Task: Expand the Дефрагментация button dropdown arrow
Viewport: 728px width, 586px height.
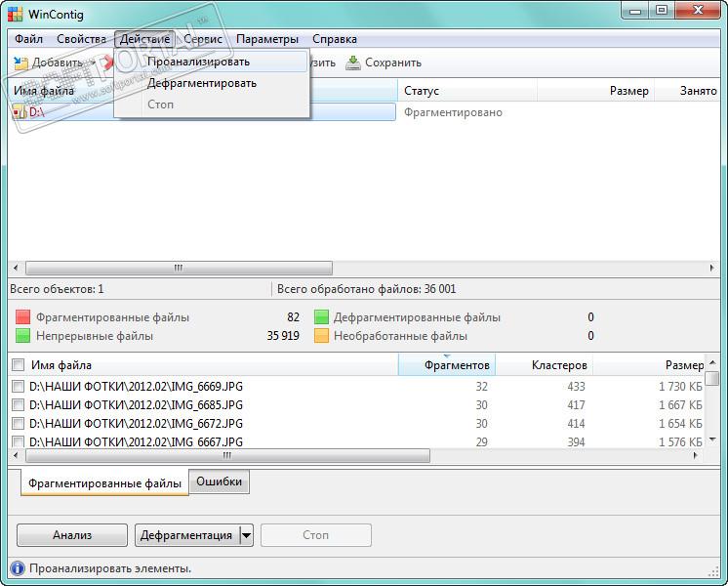Action: [247, 535]
